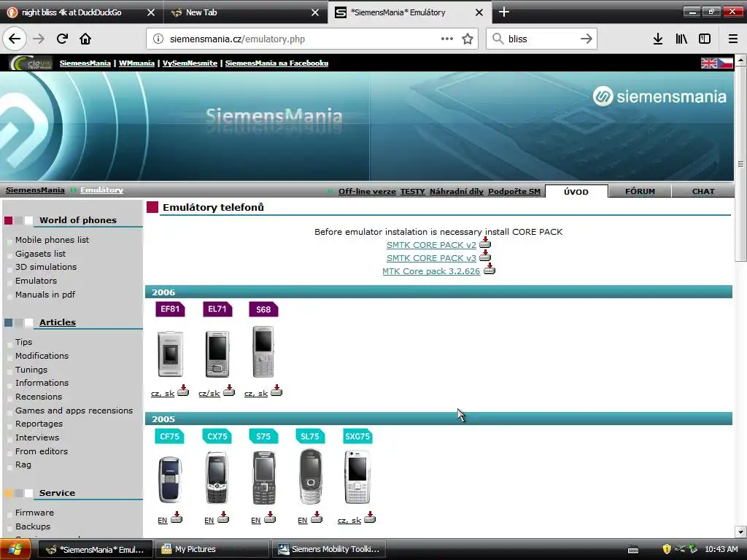Click the EL71 purple model label
This screenshot has height=560, width=747.
pyautogui.click(x=217, y=309)
